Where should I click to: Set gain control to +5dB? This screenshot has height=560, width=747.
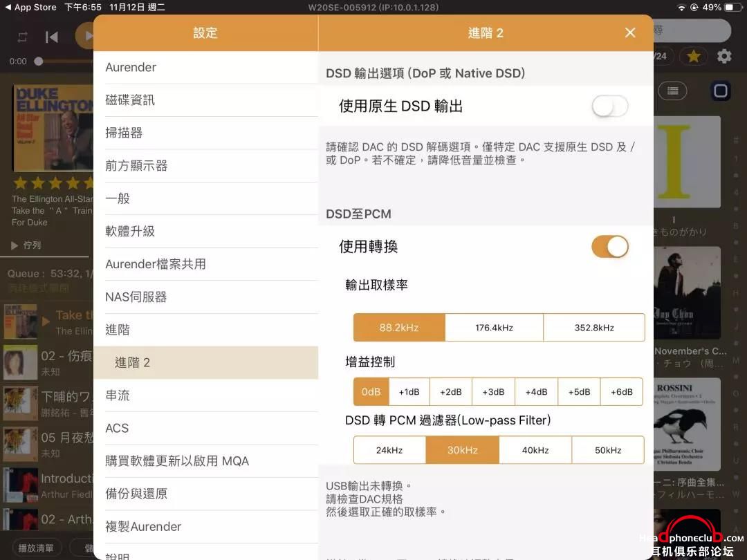[579, 392]
